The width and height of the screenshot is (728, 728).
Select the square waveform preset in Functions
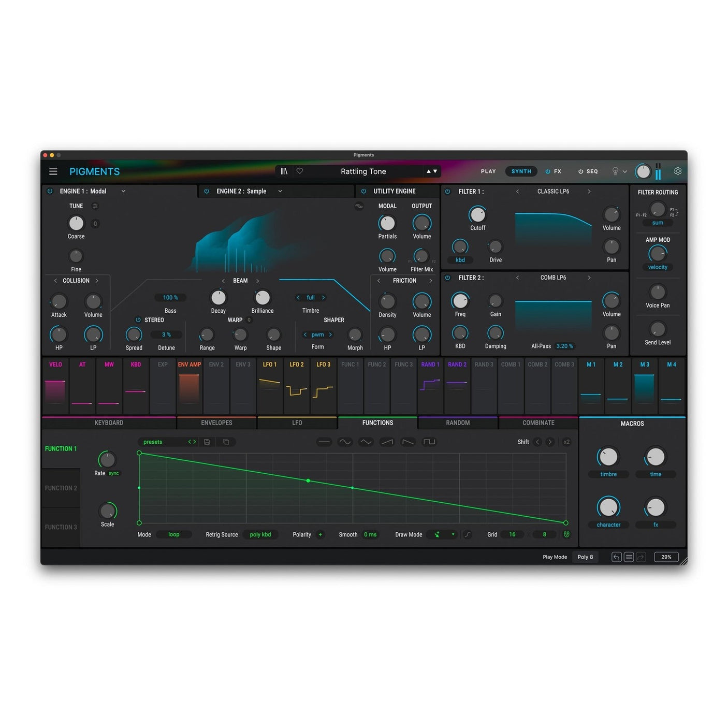click(429, 442)
